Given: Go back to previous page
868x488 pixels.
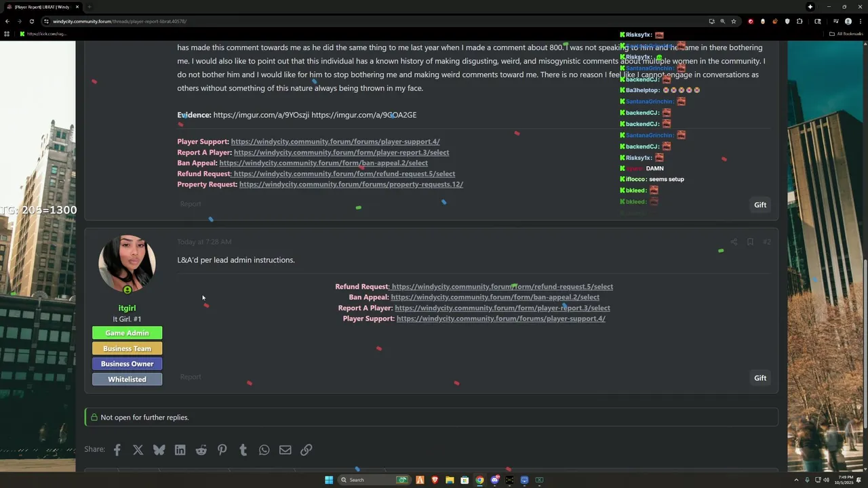Looking at the screenshot, I should (7, 21).
